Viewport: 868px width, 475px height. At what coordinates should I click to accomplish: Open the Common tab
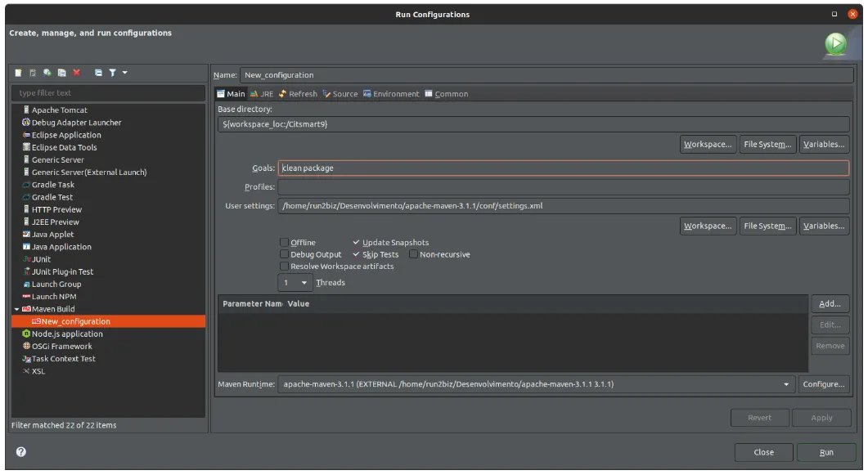coord(446,94)
